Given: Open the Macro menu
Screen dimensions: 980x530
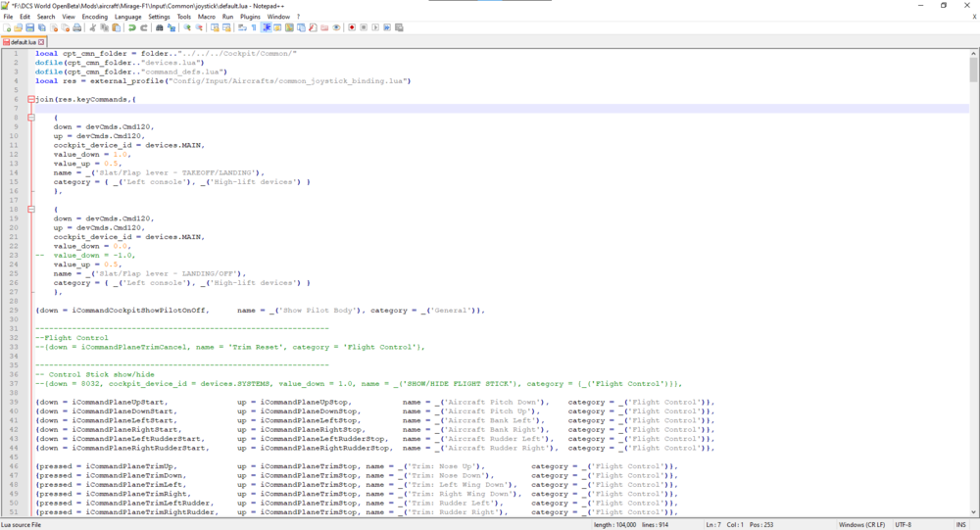Looking at the screenshot, I should [x=206, y=17].
